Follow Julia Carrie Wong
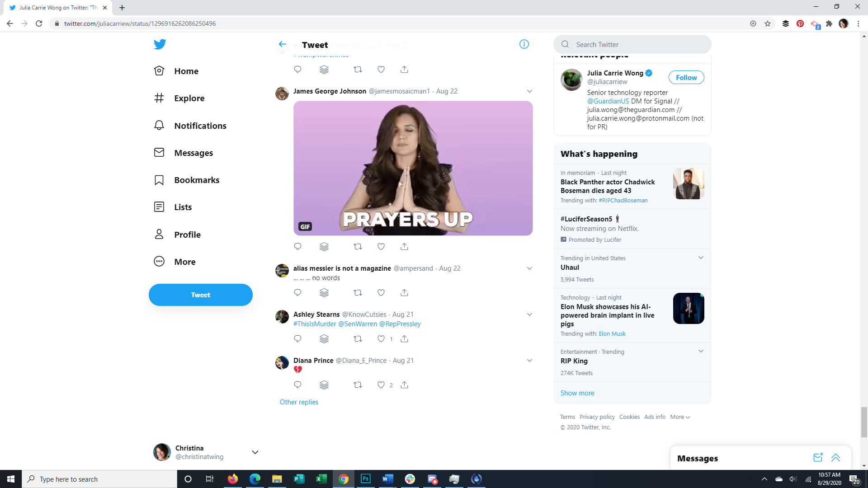868x488 pixels. click(x=686, y=78)
